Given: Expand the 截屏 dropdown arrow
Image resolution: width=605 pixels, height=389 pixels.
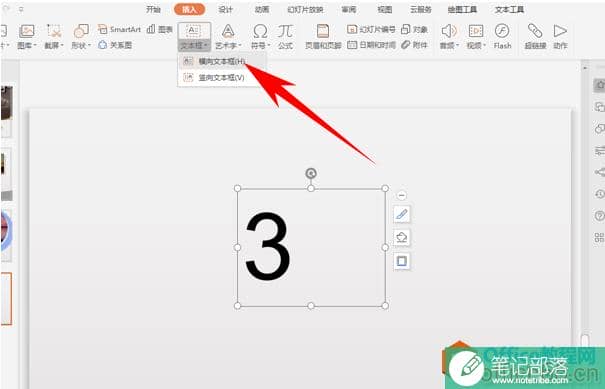Looking at the screenshot, I should [x=62, y=46].
